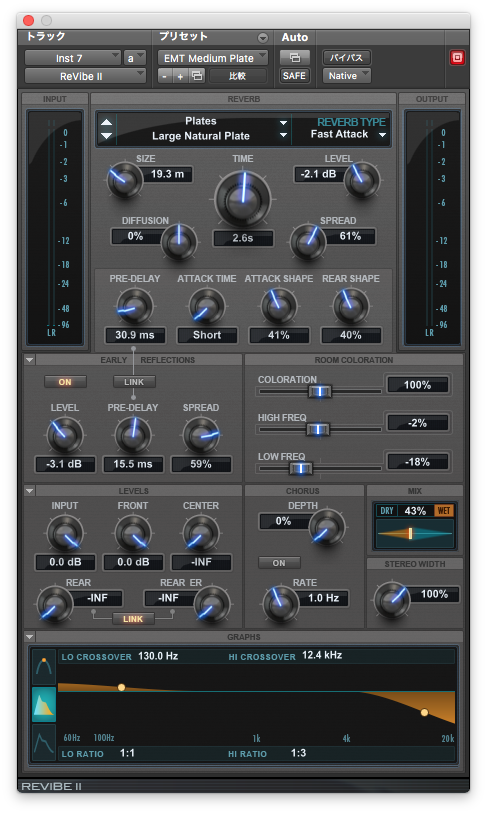The height and width of the screenshot is (814, 487).
Task: Click the red target button in header
Action: coord(457,58)
